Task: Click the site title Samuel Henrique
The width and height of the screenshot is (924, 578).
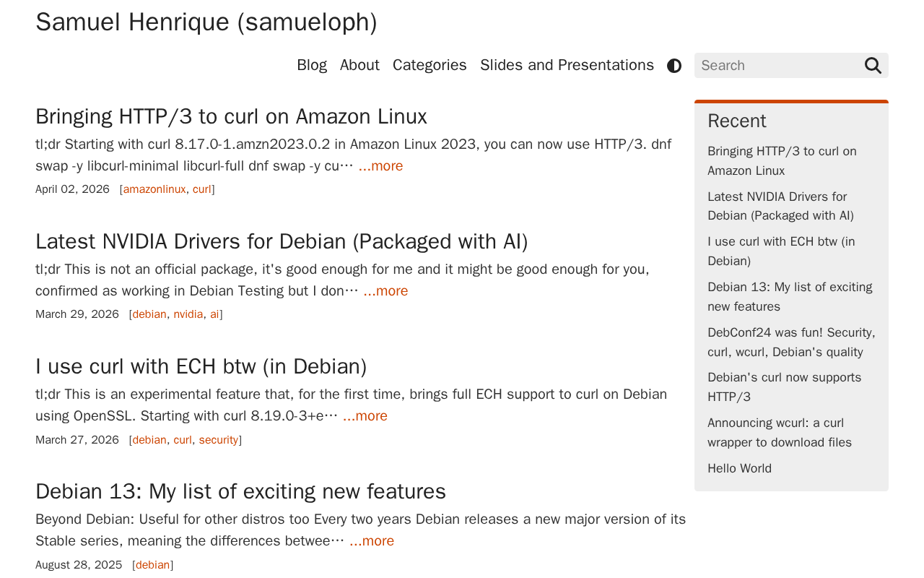Action: [206, 22]
